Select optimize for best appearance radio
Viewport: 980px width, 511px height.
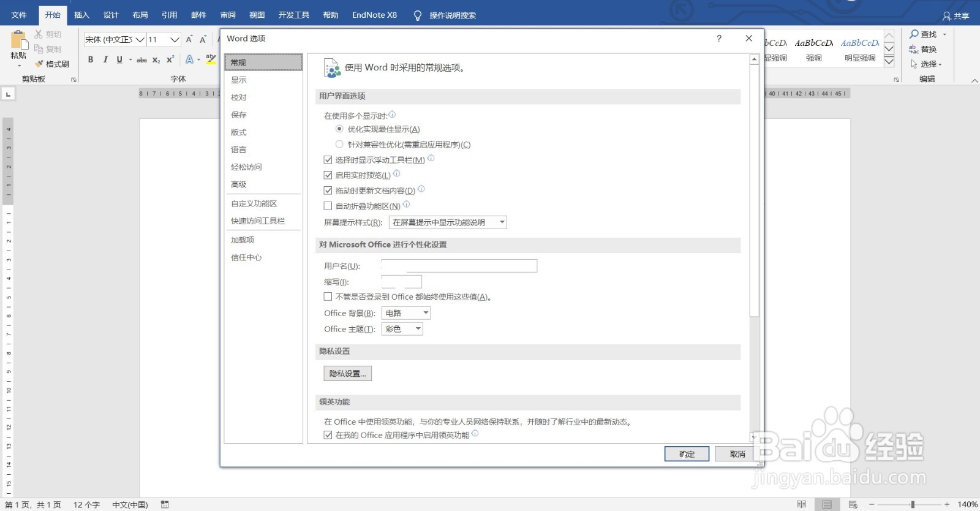tap(339, 129)
